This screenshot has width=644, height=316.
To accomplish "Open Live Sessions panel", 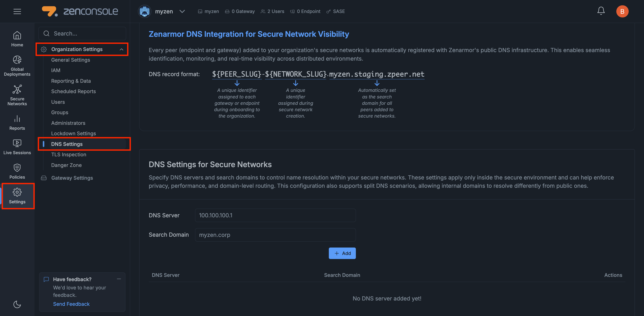I will click(x=17, y=147).
